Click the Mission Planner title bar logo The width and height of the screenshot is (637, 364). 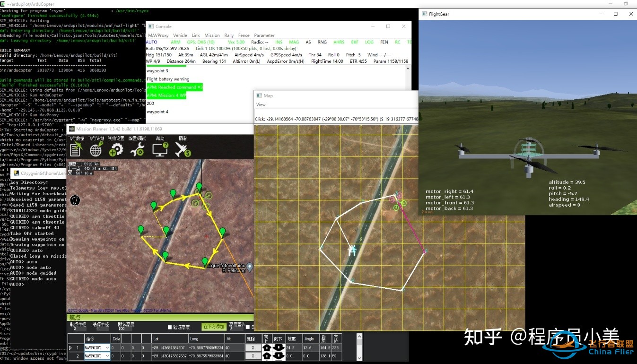point(71,129)
